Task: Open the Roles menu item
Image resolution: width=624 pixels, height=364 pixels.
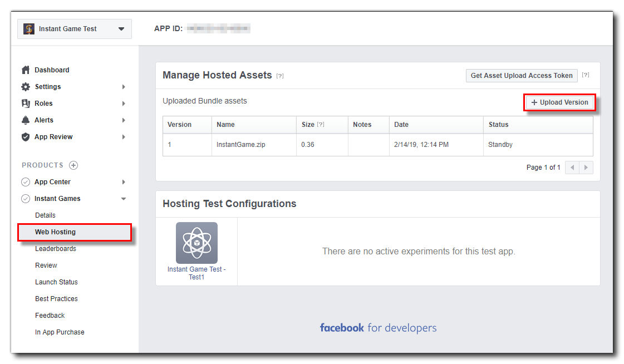Action: (43, 104)
